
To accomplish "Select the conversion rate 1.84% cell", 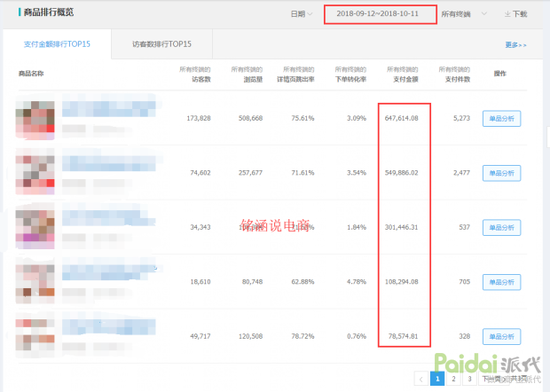I will point(356,228).
